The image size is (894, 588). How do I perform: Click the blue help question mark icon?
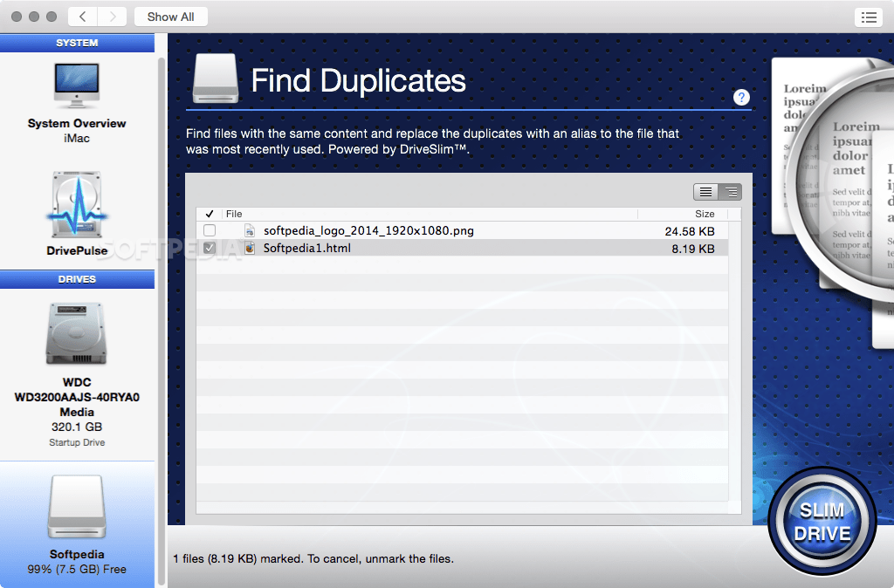pos(741,98)
